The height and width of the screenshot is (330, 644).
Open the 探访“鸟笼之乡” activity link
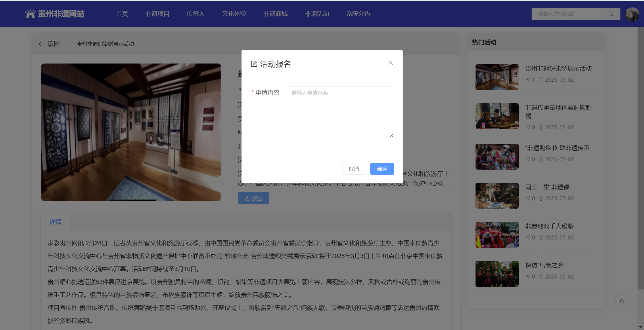[x=545, y=265]
